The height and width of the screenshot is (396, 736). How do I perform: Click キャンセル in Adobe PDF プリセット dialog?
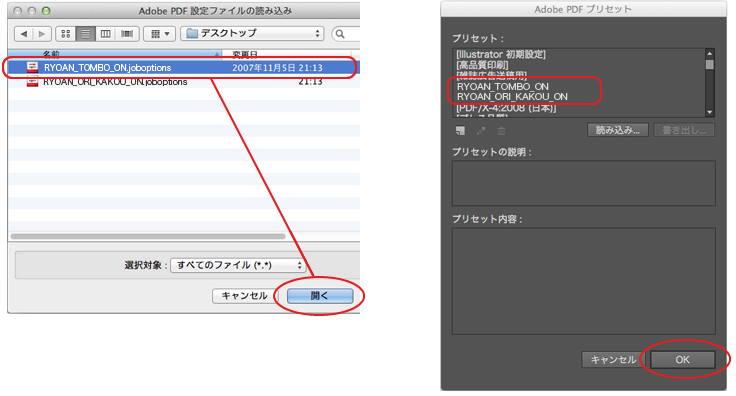pyautogui.click(x=613, y=359)
